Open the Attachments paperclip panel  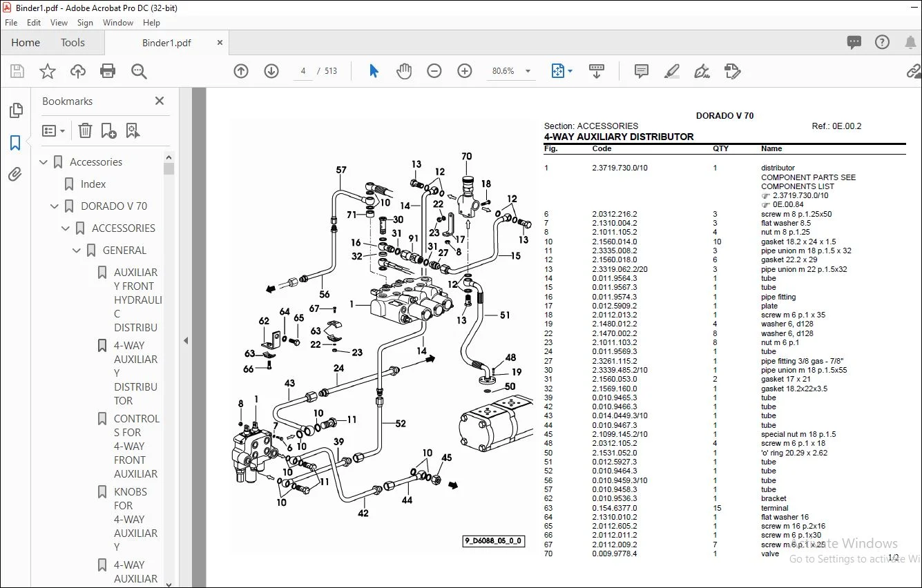tap(15, 175)
